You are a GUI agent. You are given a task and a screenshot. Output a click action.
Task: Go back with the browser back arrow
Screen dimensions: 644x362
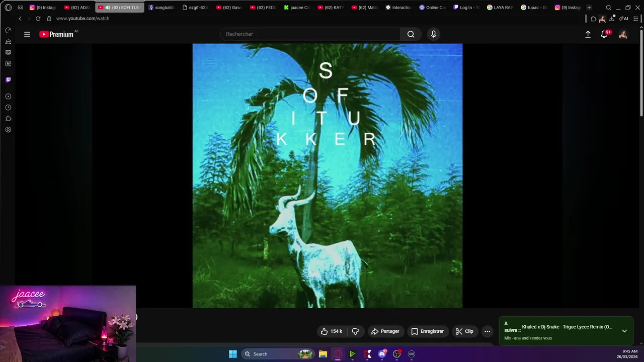click(20, 19)
